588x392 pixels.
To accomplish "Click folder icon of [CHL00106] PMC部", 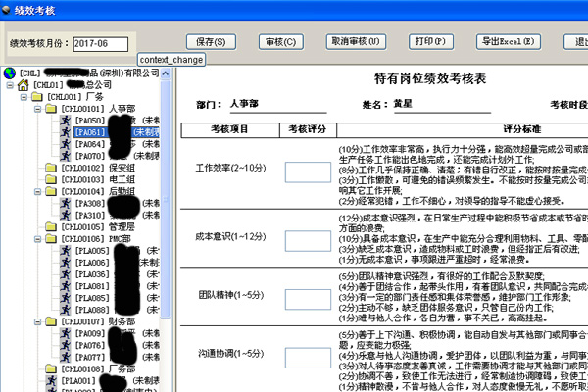I will coord(51,238).
